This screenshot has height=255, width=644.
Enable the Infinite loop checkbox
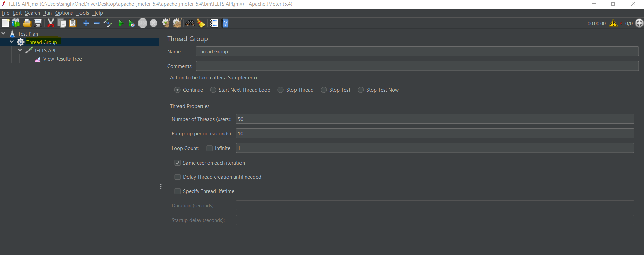(210, 148)
